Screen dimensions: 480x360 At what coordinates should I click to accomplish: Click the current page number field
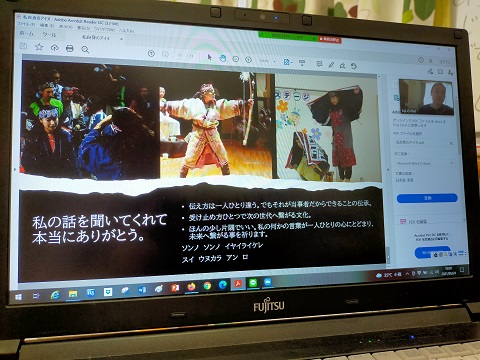[x=181, y=55]
